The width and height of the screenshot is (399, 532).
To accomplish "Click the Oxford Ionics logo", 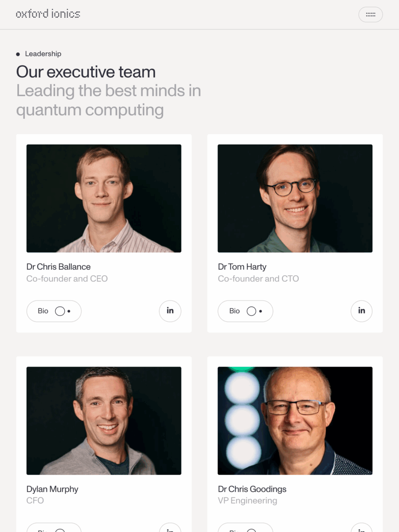I will coord(48,14).
